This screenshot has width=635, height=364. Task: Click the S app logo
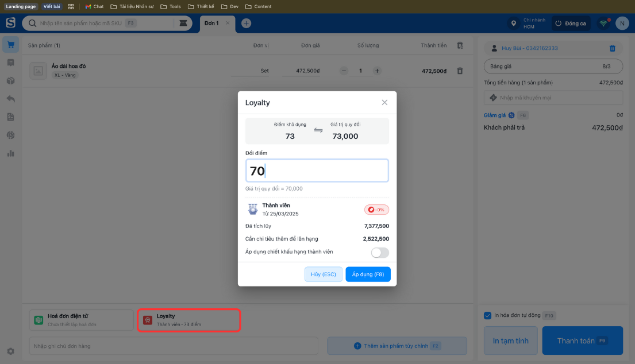click(10, 22)
